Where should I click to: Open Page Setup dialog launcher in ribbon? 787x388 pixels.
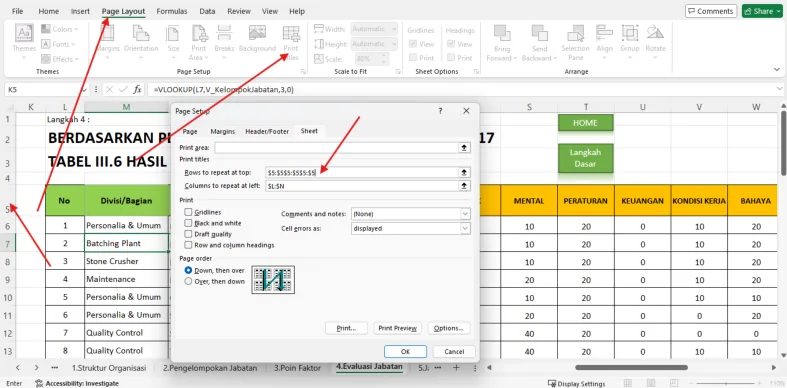pyautogui.click(x=303, y=72)
